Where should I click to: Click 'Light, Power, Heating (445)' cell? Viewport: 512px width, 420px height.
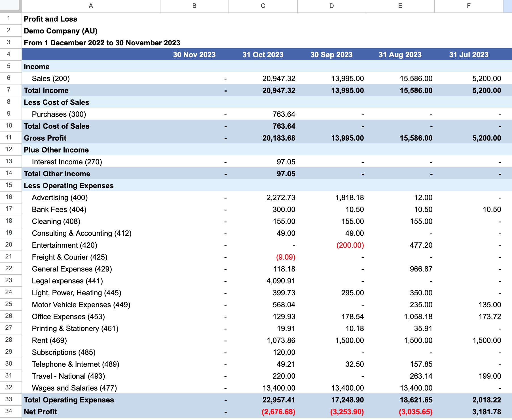pos(91,293)
